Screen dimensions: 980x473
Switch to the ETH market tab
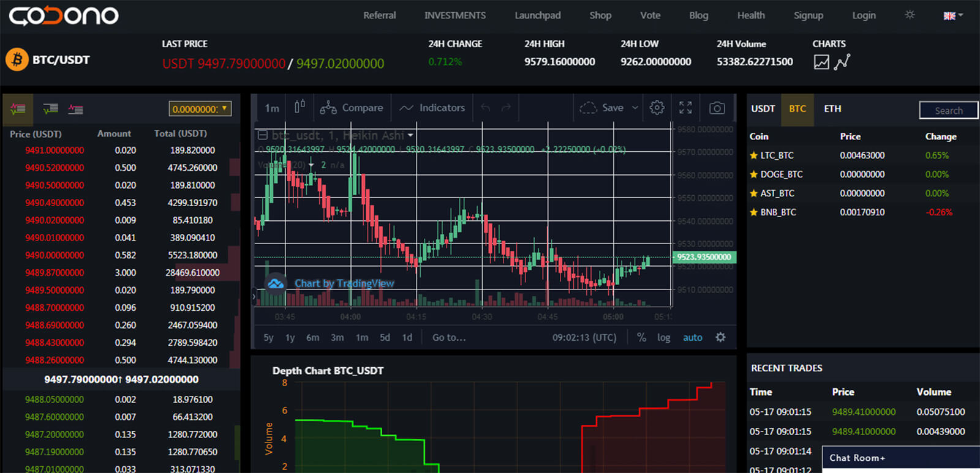(832, 109)
